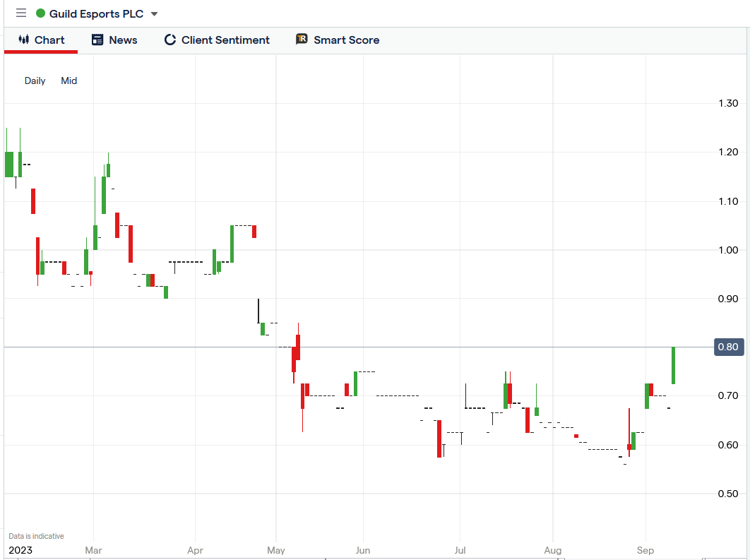750x560 pixels.
Task: Click the Sep label on time axis
Action: tap(645, 550)
